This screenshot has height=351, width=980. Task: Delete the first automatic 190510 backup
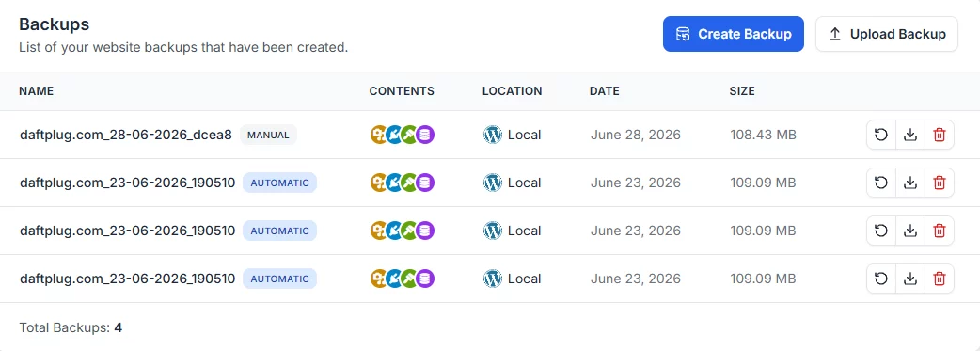[939, 183]
